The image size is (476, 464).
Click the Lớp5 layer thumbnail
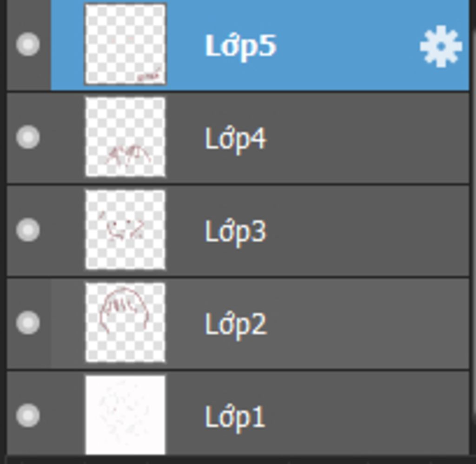(x=126, y=45)
